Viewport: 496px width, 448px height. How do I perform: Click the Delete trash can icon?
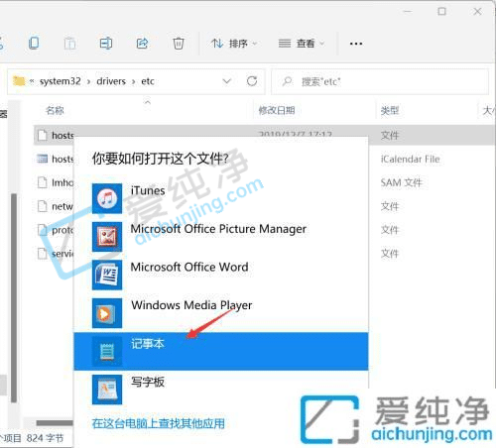[x=179, y=44]
